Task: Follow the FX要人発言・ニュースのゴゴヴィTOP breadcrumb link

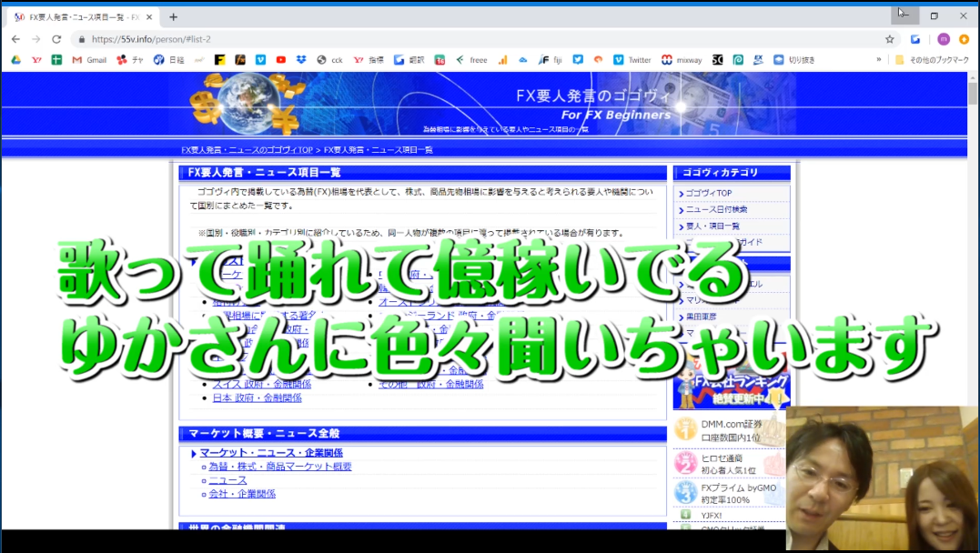Action: point(247,150)
